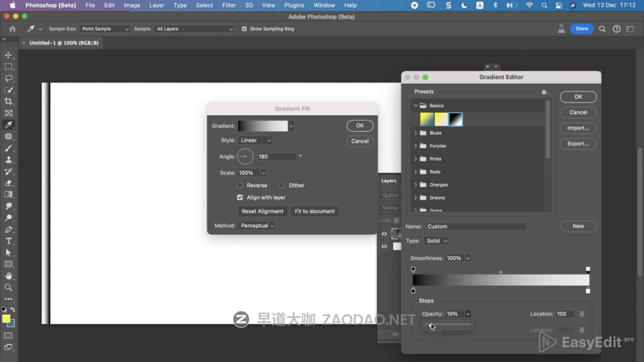Click the gradient Name text field

(x=476, y=227)
